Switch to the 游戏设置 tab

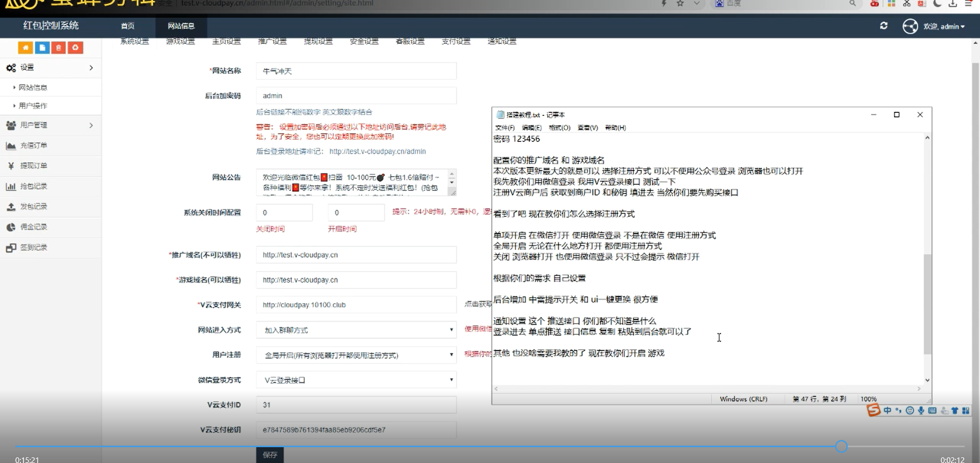[x=180, y=41]
